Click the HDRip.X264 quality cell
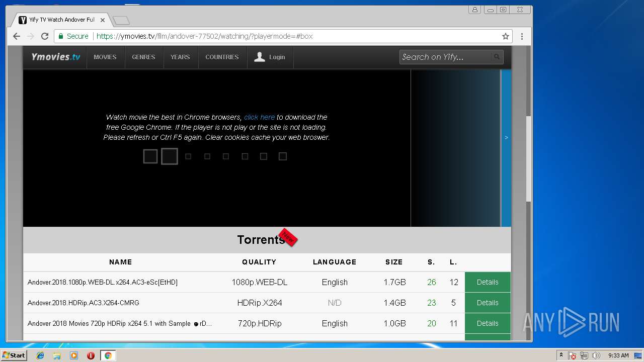 tap(260, 303)
